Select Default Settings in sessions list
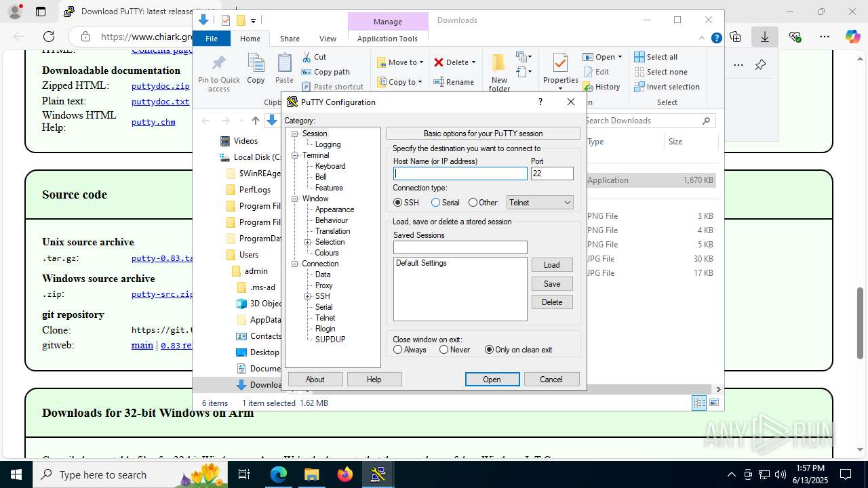 point(421,263)
